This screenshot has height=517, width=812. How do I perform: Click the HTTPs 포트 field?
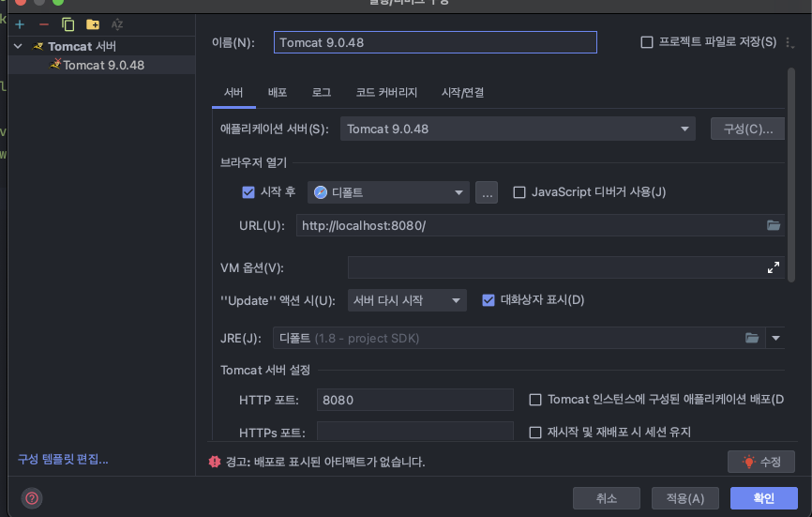[x=414, y=431]
